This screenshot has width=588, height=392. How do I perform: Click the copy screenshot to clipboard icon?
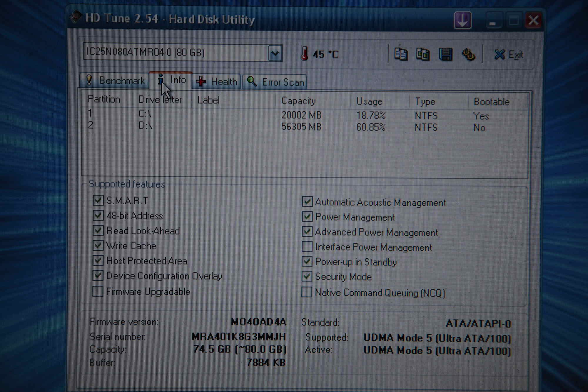423,55
